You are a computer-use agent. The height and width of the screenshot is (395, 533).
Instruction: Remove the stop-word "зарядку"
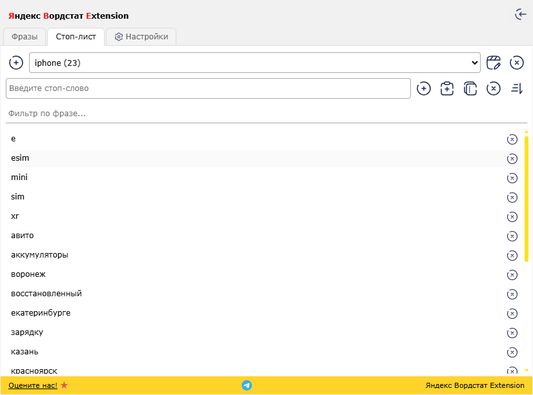[512, 333]
